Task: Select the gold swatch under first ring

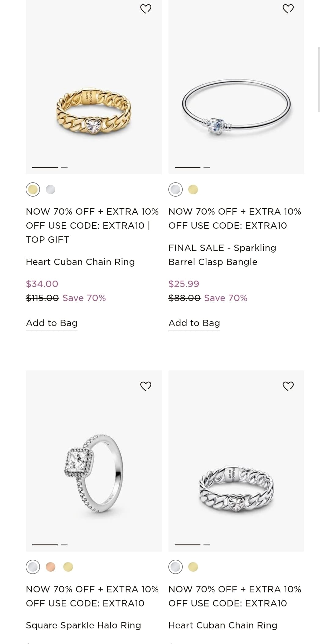Action: (33, 190)
